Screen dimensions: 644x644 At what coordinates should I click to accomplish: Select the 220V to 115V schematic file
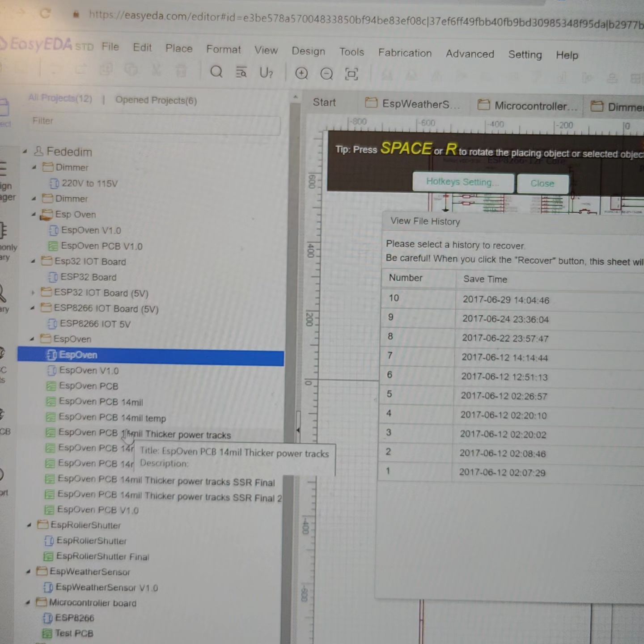click(x=89, y=183)
